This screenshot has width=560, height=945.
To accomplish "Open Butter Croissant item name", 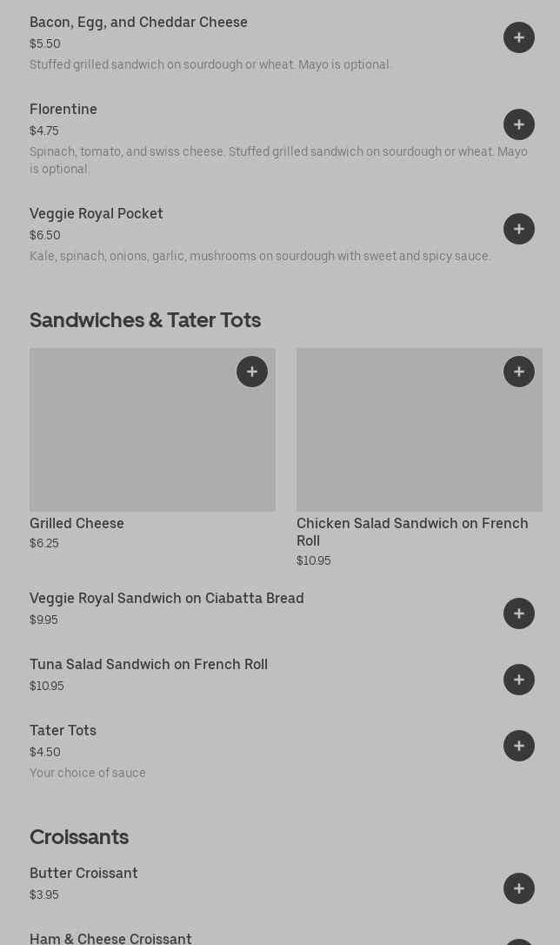I will [x=83, y=874].
